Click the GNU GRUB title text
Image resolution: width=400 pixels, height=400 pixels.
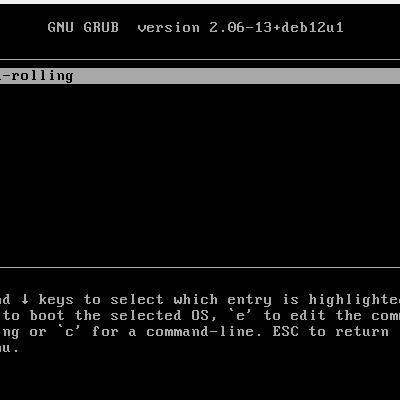(x=83, y=27)
